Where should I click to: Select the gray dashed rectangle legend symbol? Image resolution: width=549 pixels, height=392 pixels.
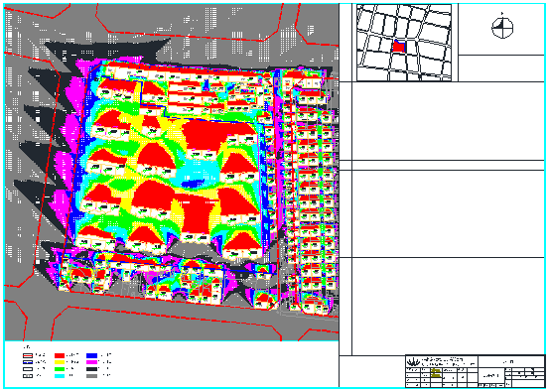[x=28, y=376]
